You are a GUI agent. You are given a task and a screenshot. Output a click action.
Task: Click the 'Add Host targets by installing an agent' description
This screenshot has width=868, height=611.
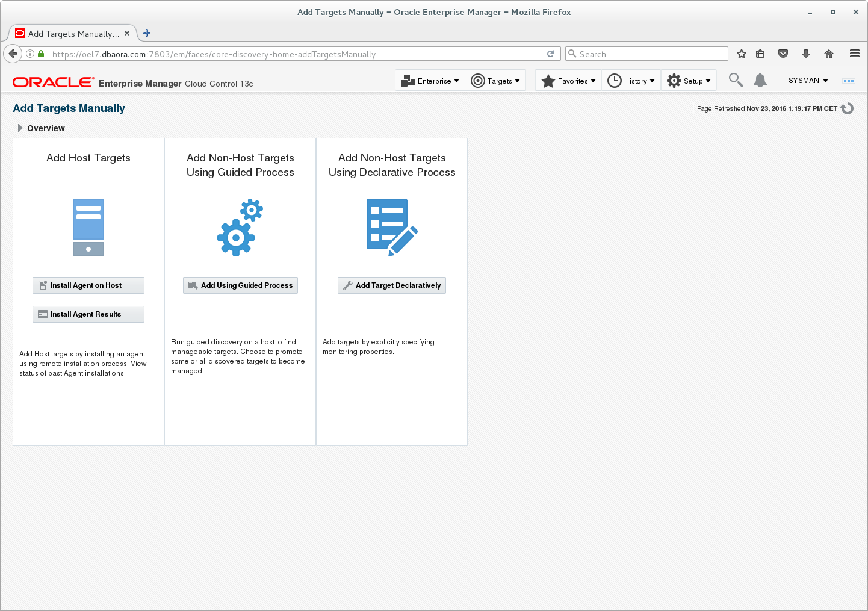tap(83, 364)
